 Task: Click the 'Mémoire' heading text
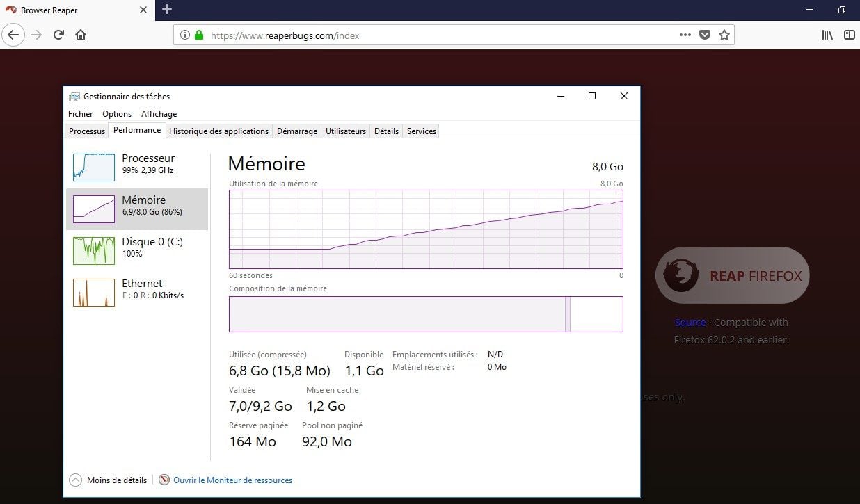pos(266,164)
